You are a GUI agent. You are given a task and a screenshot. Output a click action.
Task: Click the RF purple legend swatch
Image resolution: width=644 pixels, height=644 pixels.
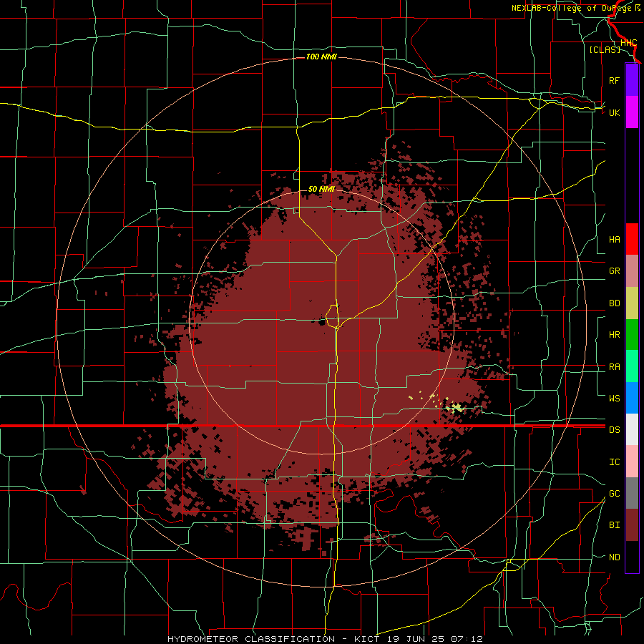pyautogui.click(x=632, y=80)
